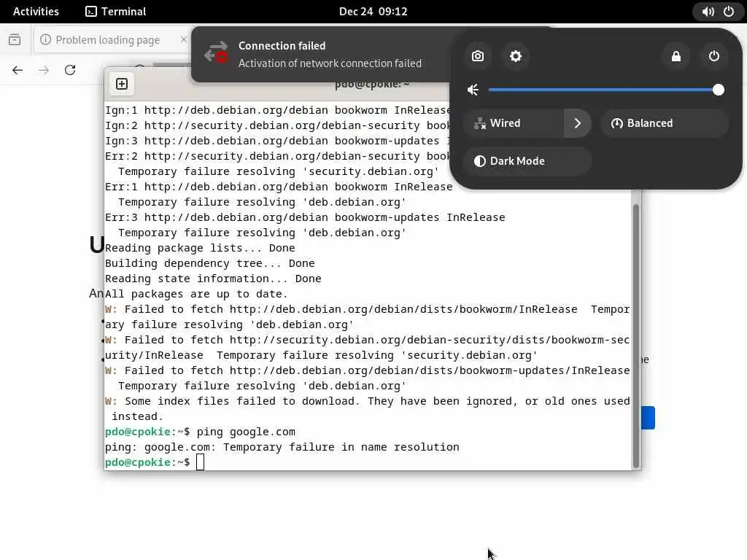This screenshot has width=747, height=560.
Task: Click the terminal prompt cursor line
Action: (155, 462)
